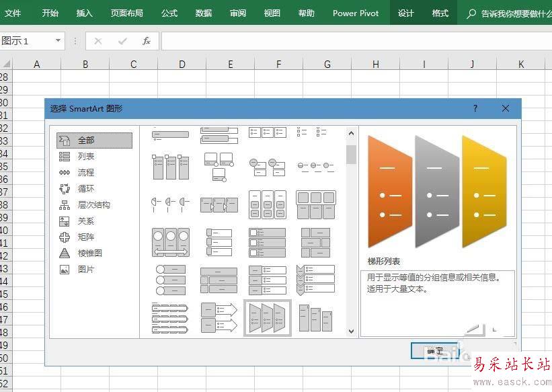Pick the layout of three tabbed horizontal strips
The width and height of the screenshot is (552, 392).
(x=219, y=242)
